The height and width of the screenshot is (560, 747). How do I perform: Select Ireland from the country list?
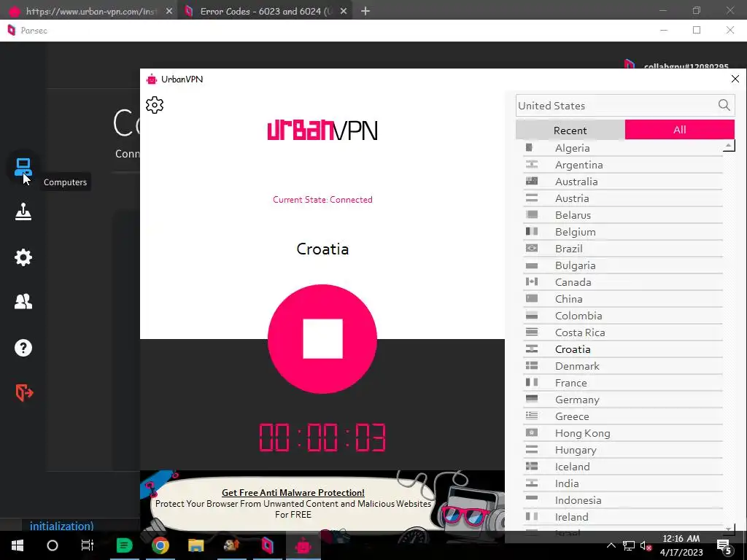(623, 517)
